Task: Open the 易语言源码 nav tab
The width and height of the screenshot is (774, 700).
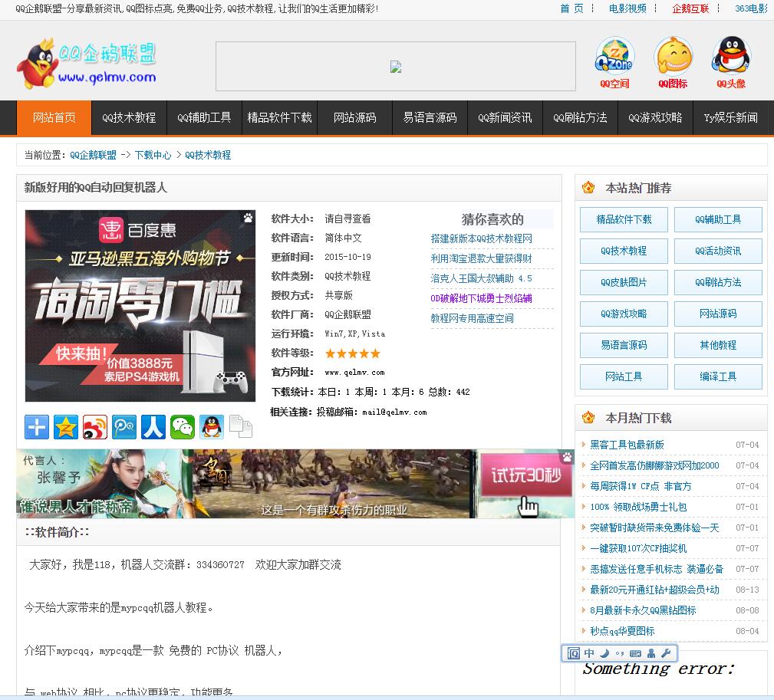Action: [x=430, y=117]
